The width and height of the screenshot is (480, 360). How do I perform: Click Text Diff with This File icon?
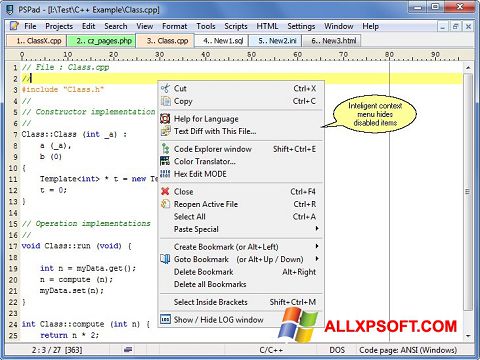[x=165, y=131]
